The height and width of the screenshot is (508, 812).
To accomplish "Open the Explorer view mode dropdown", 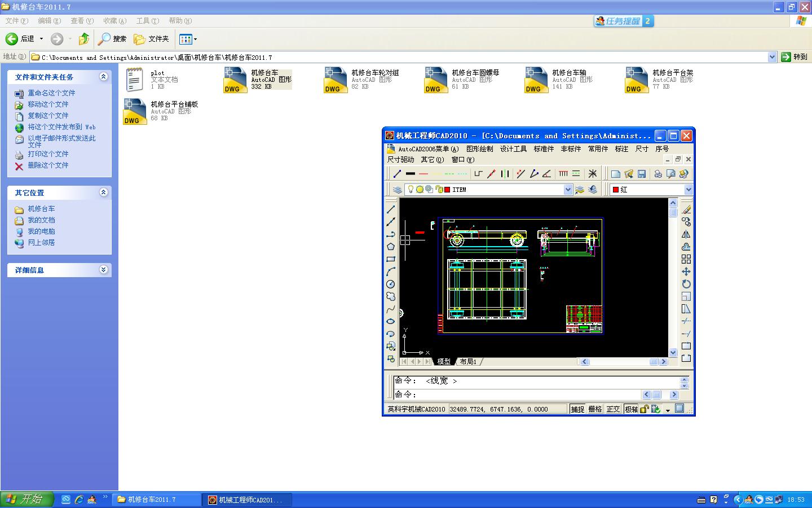I will (x=195, y=39).
